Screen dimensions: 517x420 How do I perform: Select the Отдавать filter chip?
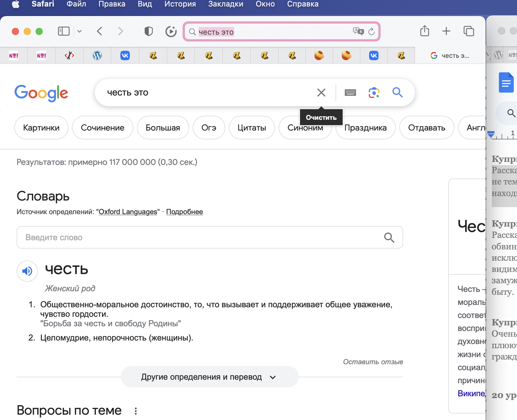tap(427, 128)
